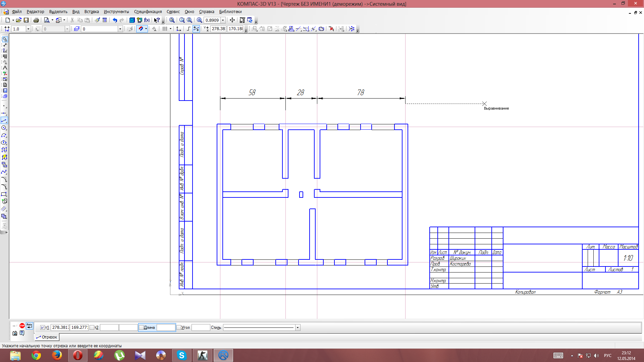Open Google Chrome from the taskbar
The image size is (644, 362).
point(36,355)
